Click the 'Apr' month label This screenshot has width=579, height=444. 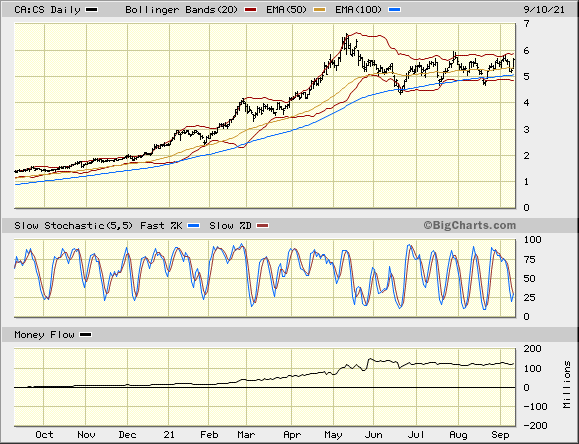coord(292,435)
